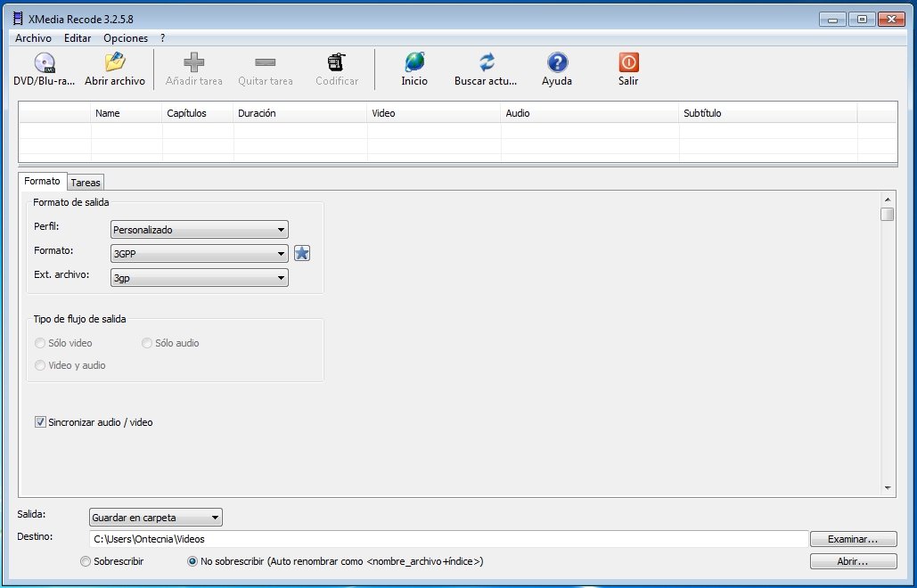Screen dimensions: 917x588
Task: Select the Sólo audio radio option
Action: (x=147, y=343)
